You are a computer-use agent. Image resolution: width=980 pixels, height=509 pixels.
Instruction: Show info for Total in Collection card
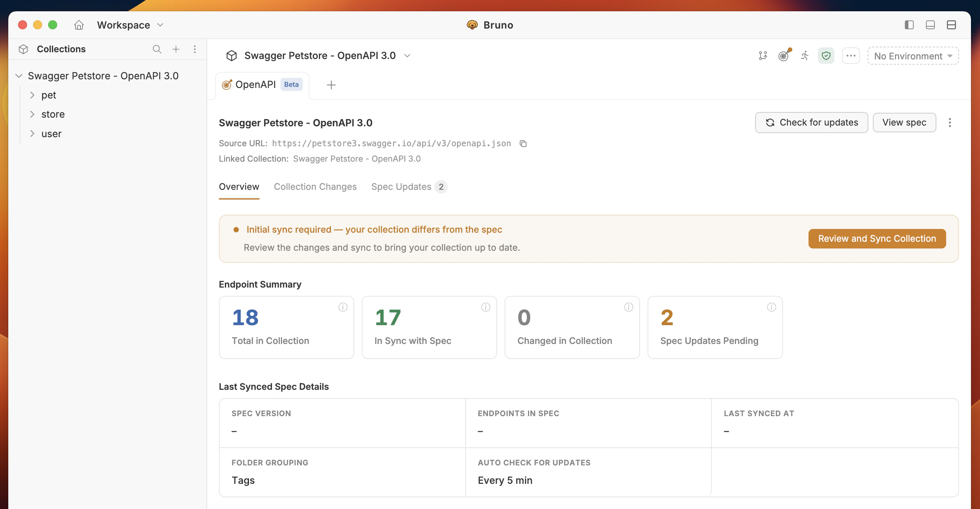[343, 307]
